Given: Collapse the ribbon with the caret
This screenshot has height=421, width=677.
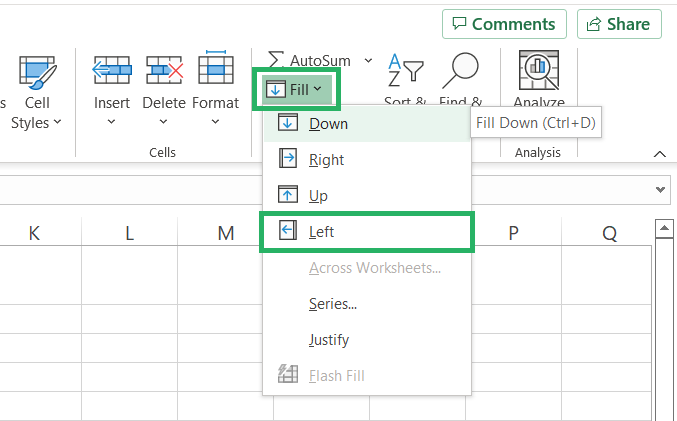Looking at the screenshot, I should [659, 153].
